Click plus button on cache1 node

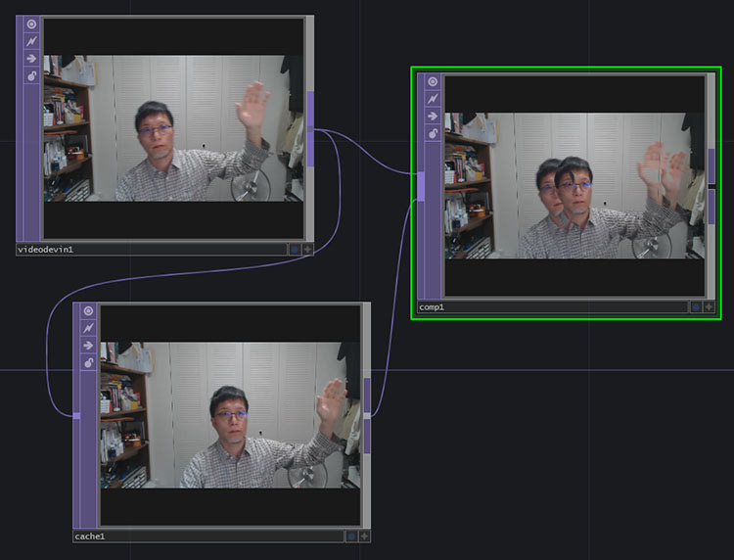pos(364,537)
